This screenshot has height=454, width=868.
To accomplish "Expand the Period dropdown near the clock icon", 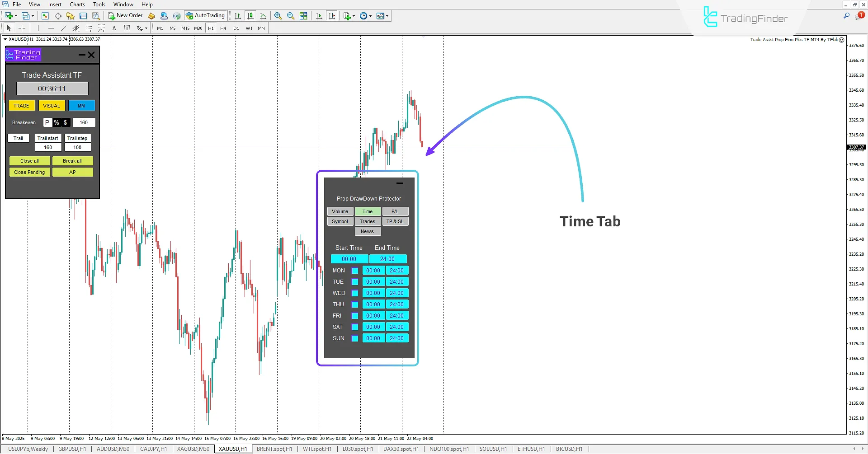I will pos(371,15).
